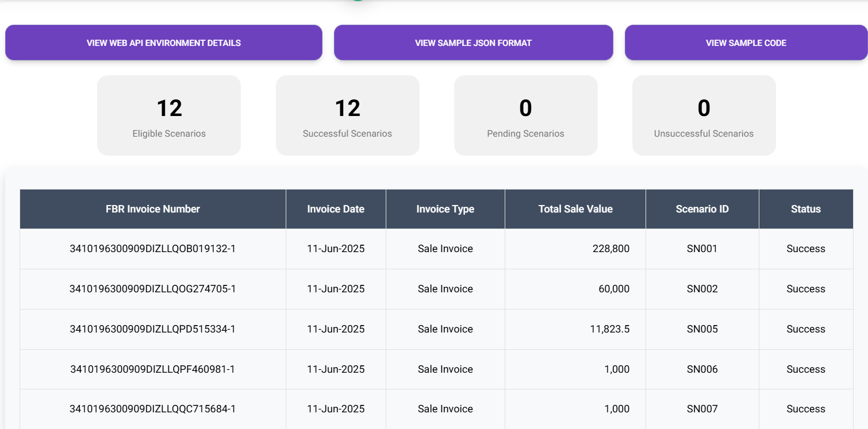
Task: Click the Total Sale Value column header
Action: coord(575,209)
